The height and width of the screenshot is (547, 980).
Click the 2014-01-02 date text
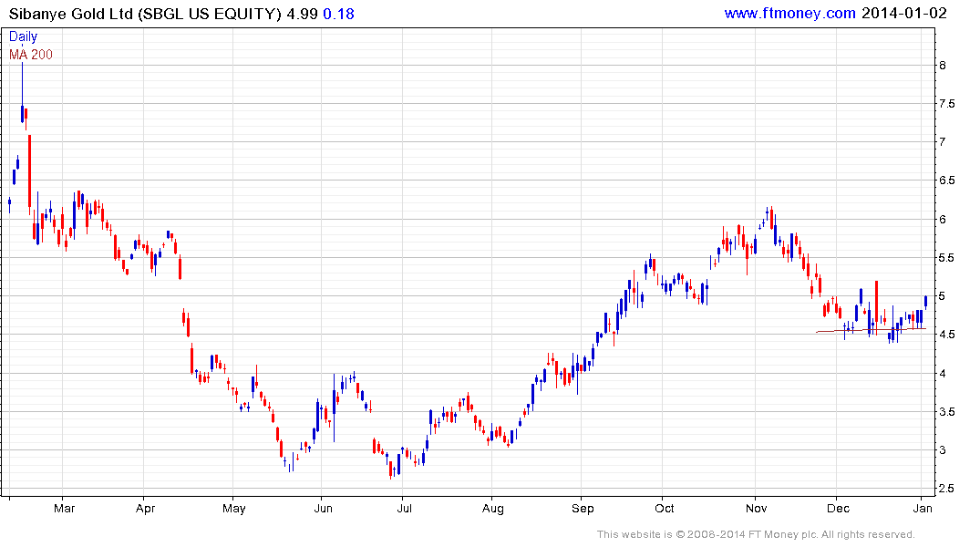904,13
